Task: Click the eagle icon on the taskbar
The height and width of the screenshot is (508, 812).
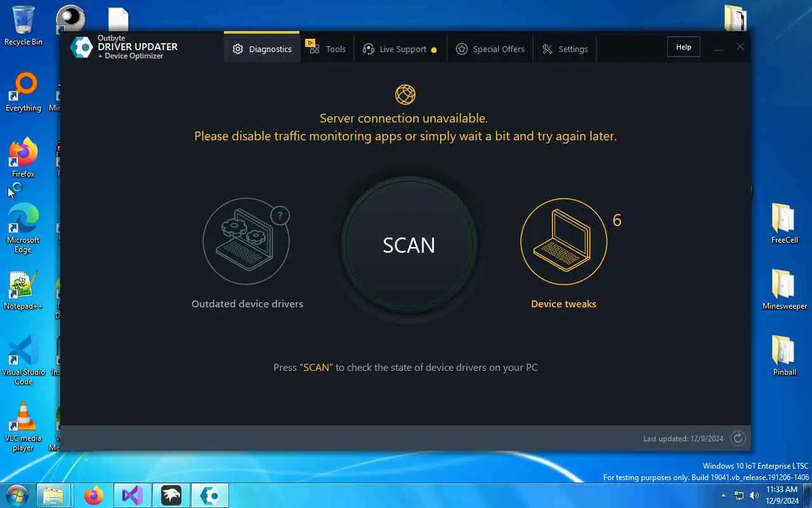Action: [x=171, y=495]
